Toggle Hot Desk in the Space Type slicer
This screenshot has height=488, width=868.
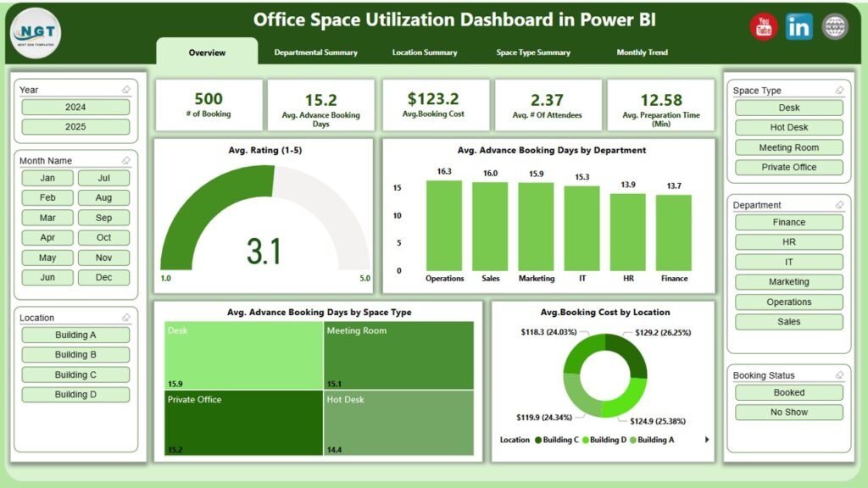click(787, 127)
